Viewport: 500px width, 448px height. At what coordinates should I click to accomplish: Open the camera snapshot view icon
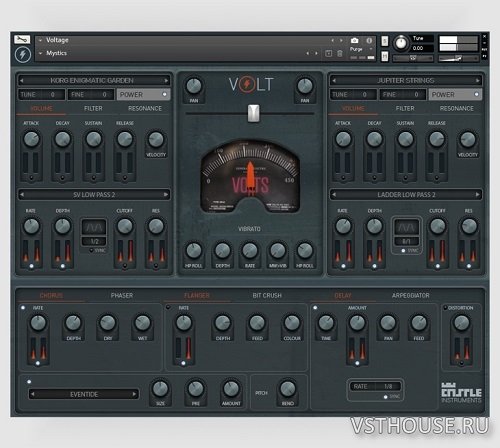coord(355,41)
